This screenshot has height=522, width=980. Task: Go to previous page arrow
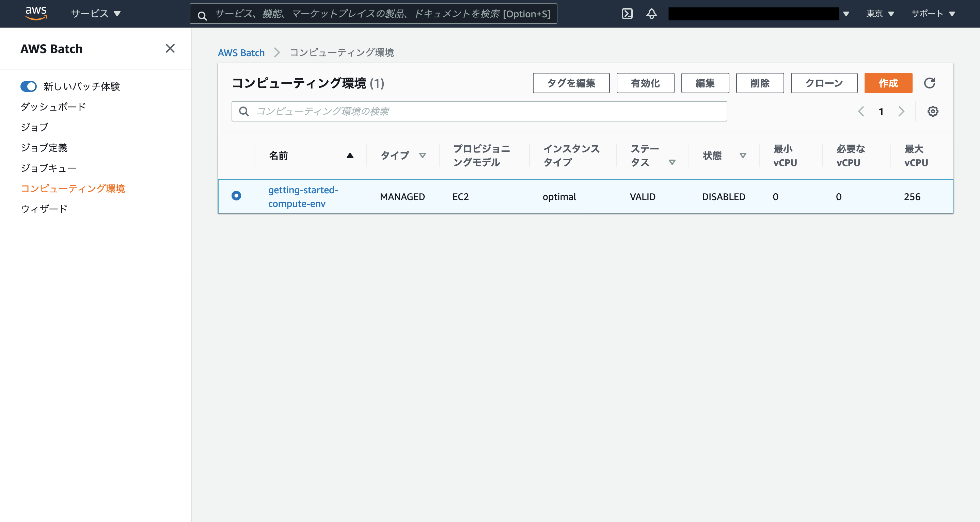[861, 111]
